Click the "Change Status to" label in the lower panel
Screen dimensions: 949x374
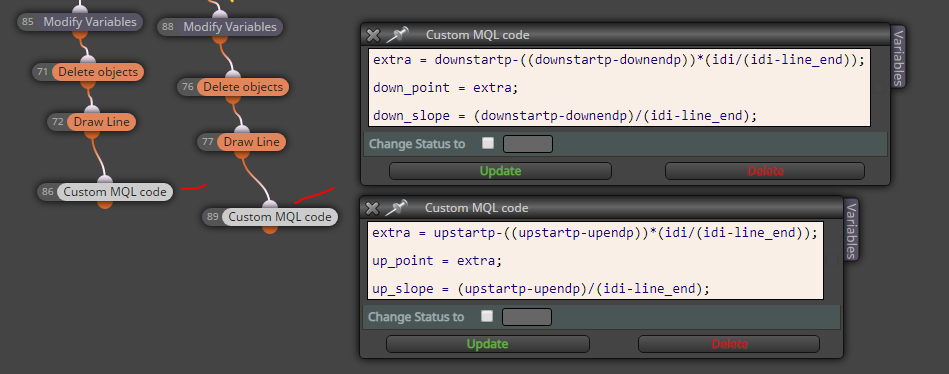pyautogui.click(x=416, y=317)
